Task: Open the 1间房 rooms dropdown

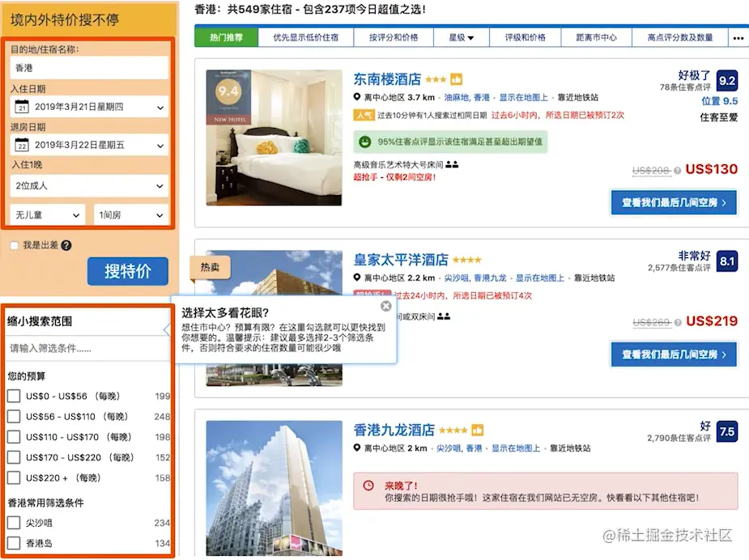Action: [132, 215]
